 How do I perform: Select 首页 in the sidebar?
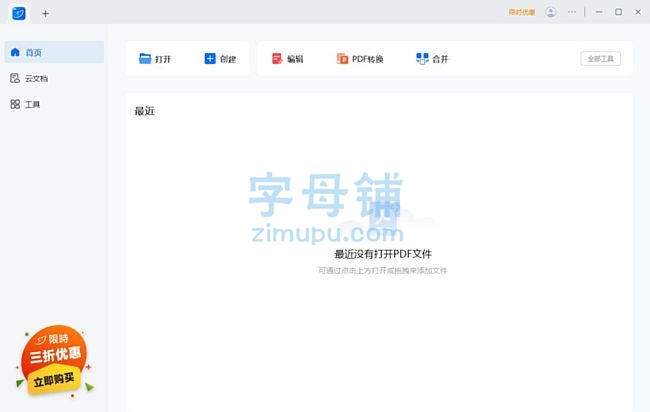pos(54,52)
